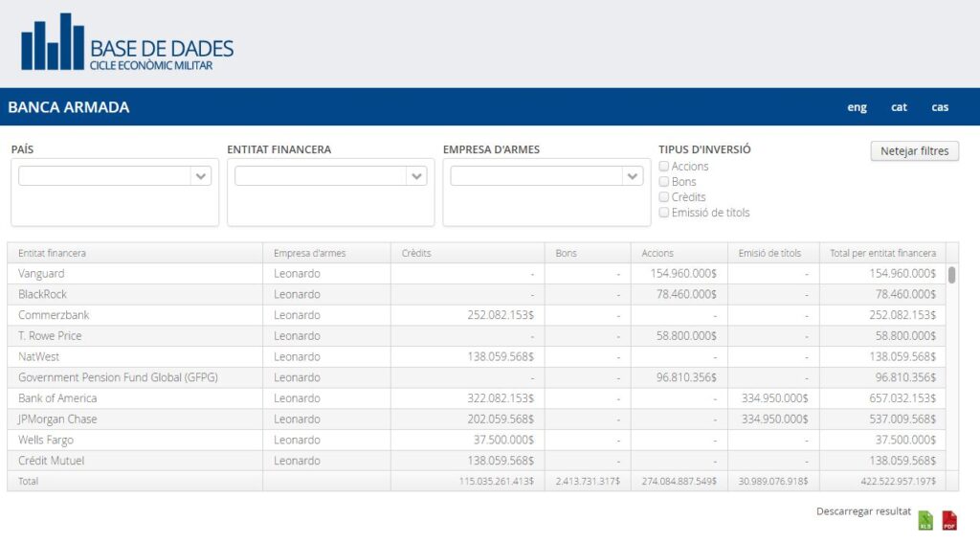Image resolution: width=980 pixels, height=544 pixels.
Task: Tick the Emissió de títols checkbox
Action: 664,213
